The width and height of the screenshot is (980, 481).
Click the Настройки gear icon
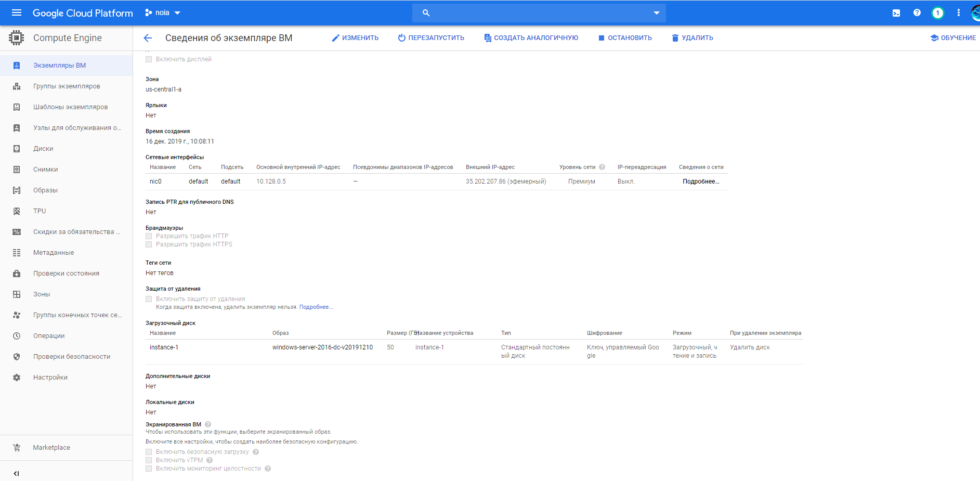pyautogui.click(x=17, y=378)
